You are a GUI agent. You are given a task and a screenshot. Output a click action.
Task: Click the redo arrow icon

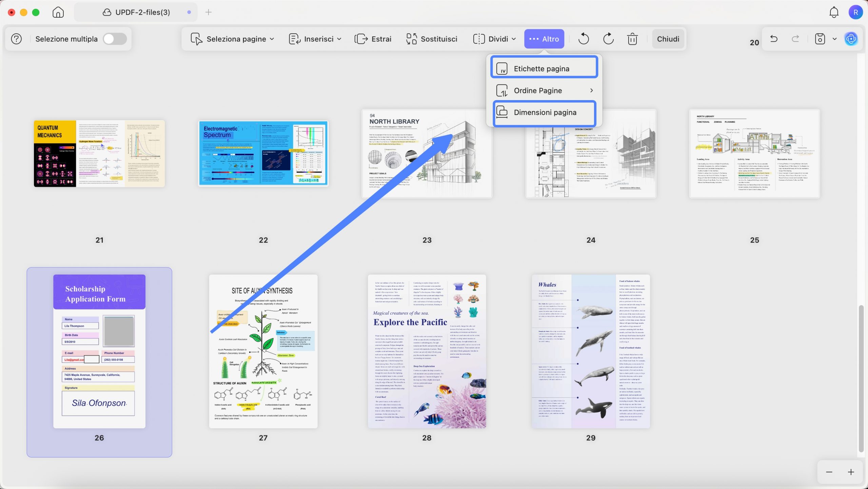pos(795,39)
